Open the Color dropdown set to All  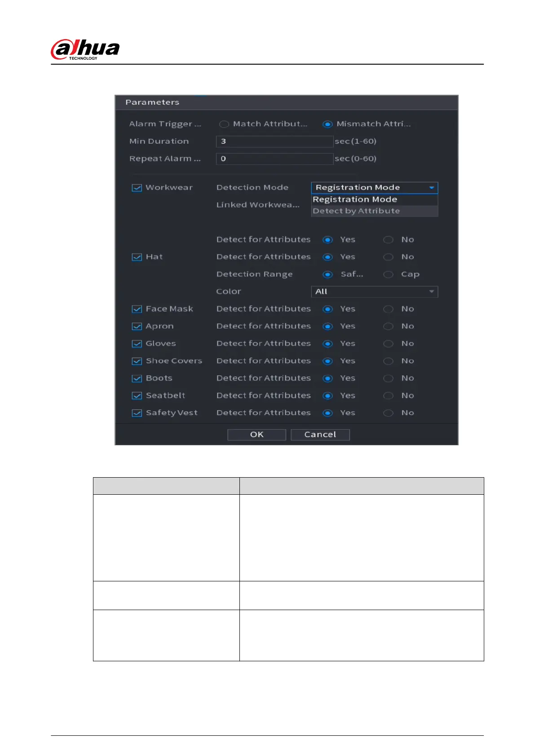pos(374,292)
